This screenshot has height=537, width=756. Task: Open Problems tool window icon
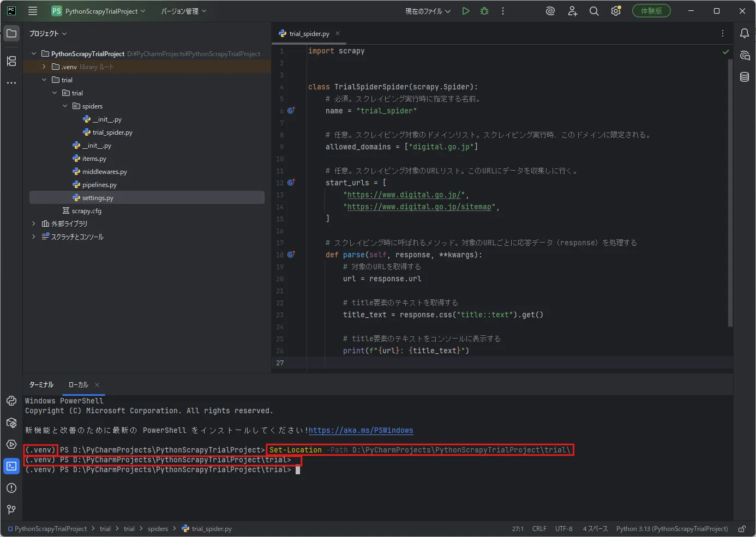click(11, 488)
